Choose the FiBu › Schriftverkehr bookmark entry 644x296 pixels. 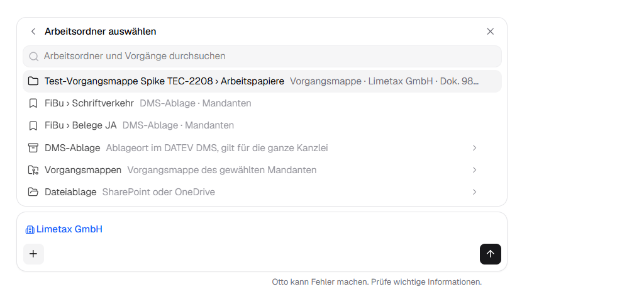pos(262,103)
